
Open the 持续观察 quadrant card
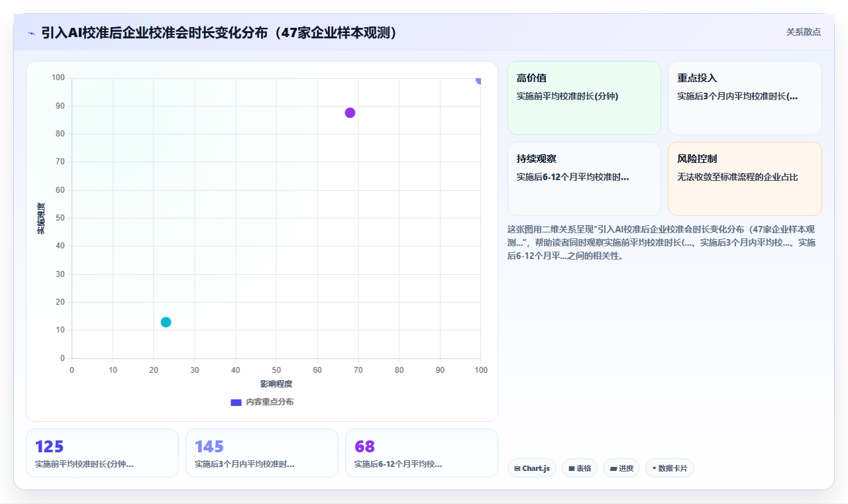[584, 179]
